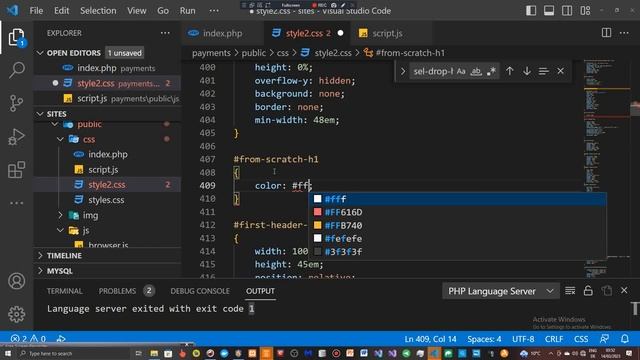Switch to Debug Console panel tab

200,291
